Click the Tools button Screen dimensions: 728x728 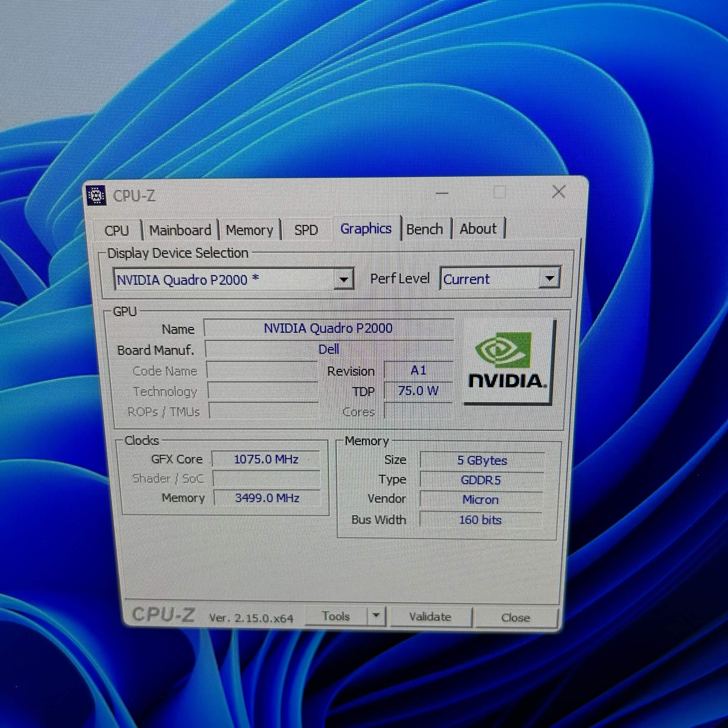[336, 616]
